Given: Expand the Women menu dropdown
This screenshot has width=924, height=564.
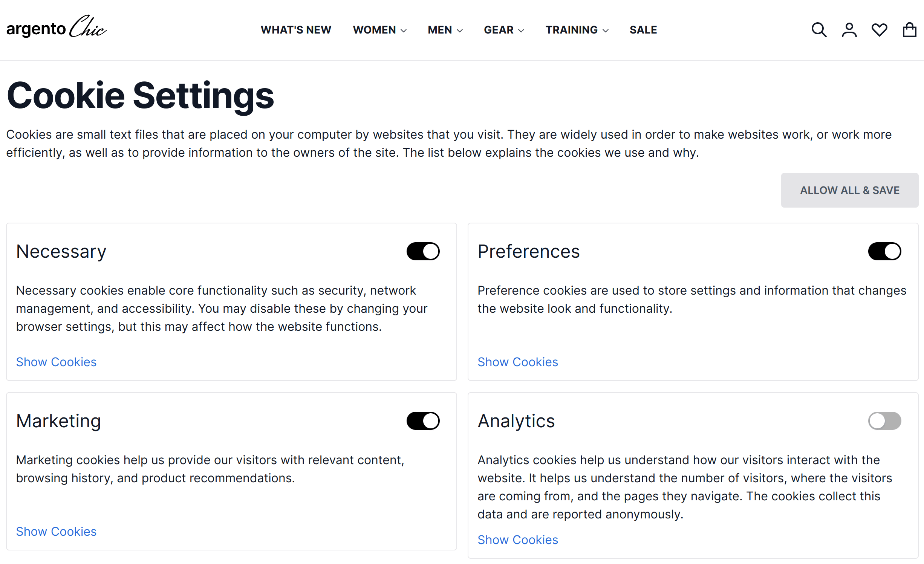Looking at the screenshot, I should pos(379,30).
